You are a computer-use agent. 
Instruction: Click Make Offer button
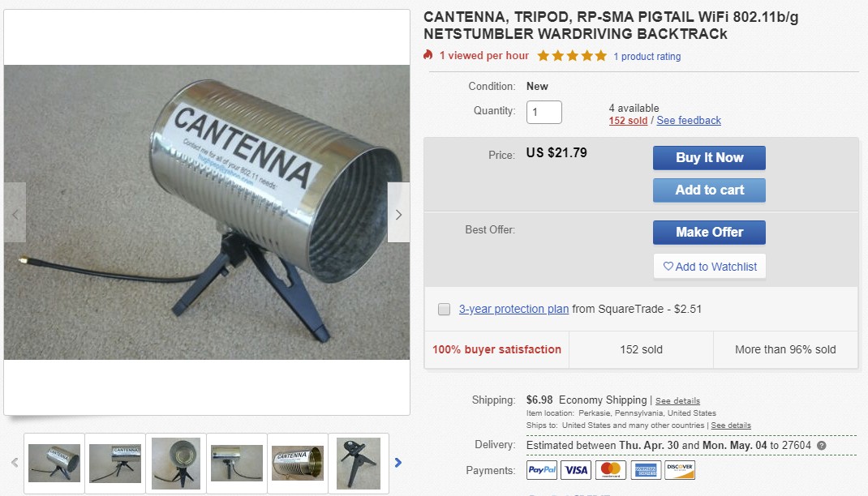709,233
